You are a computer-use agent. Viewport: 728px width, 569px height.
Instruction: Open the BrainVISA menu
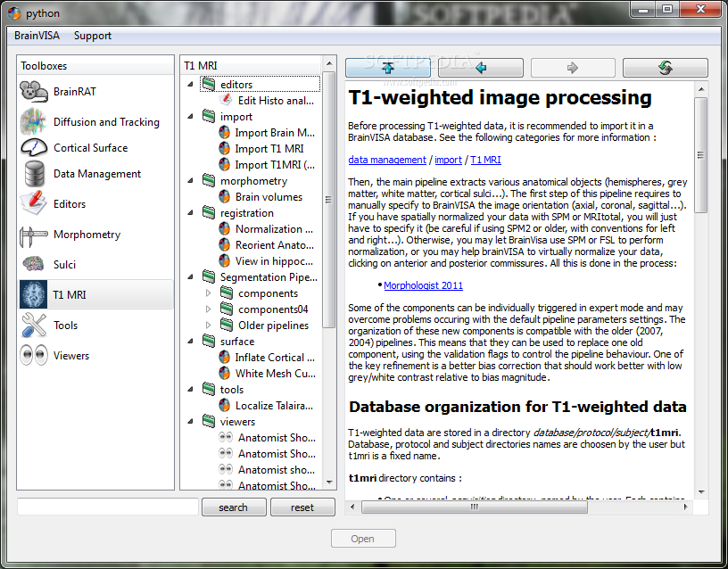[37, 36]
